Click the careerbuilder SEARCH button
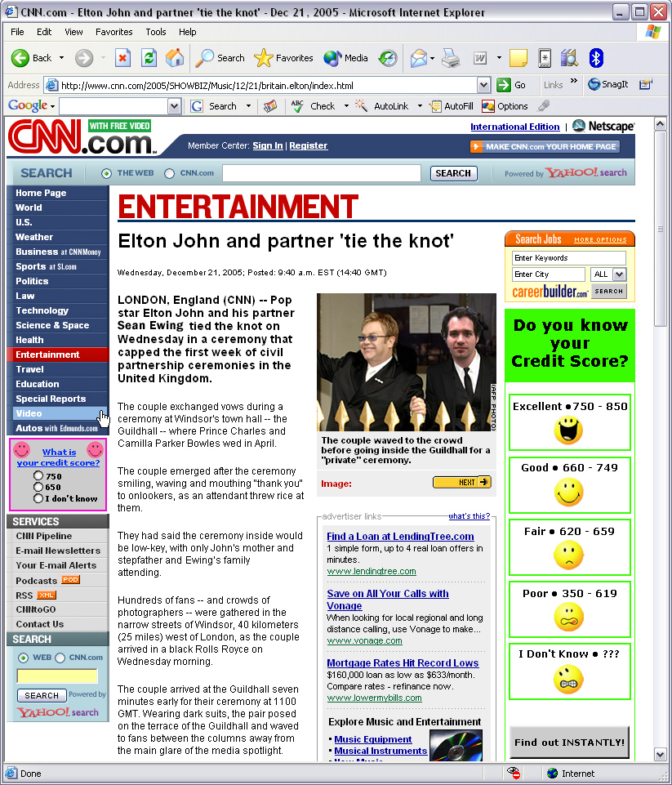The image size is (672, 785). tap(609, 291)
